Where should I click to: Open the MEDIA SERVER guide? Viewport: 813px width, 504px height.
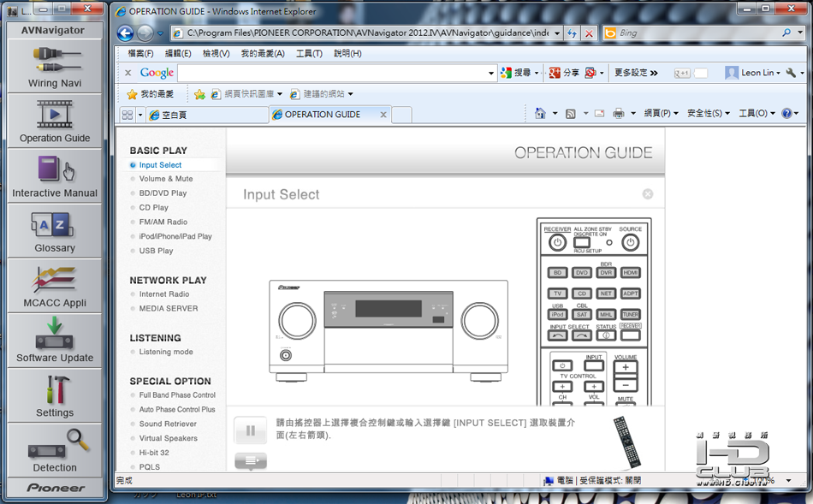point(168,309)
